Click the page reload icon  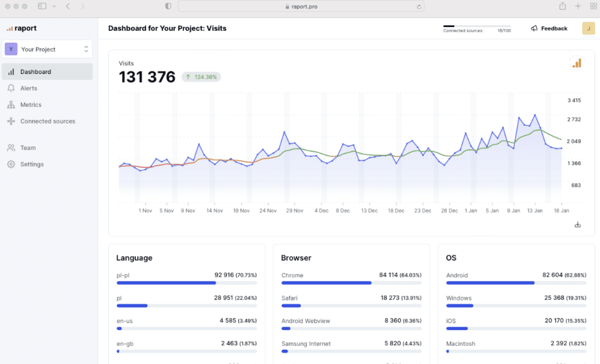(x=419, y=7)
